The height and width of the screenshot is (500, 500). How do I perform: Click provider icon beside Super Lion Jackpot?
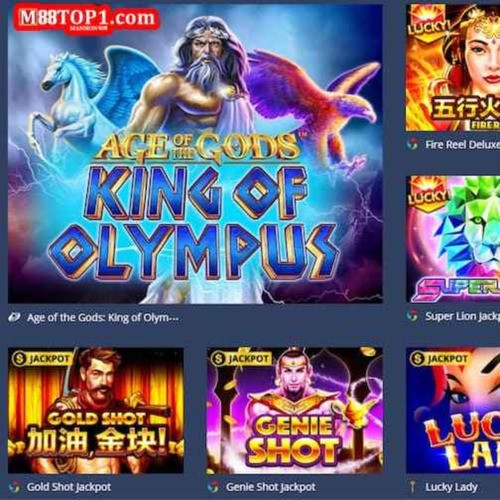click(x=412, y=316)
